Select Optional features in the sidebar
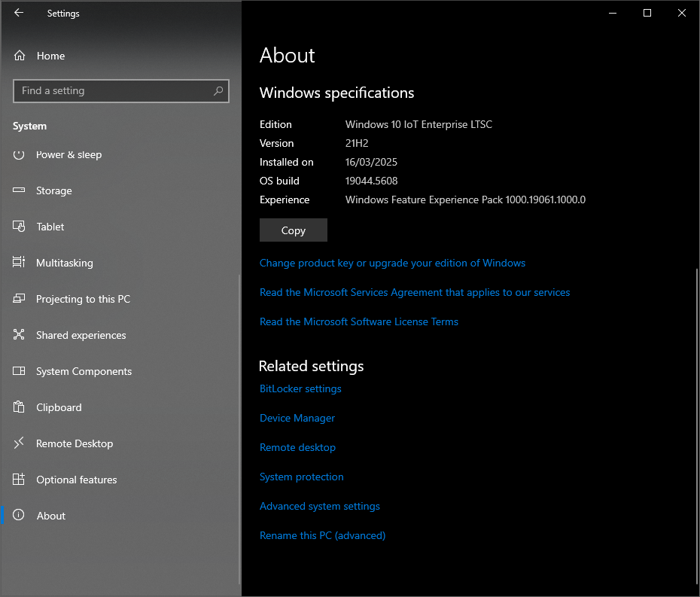The width and height of the screenshot is (700, 597). tap(76, 480)
